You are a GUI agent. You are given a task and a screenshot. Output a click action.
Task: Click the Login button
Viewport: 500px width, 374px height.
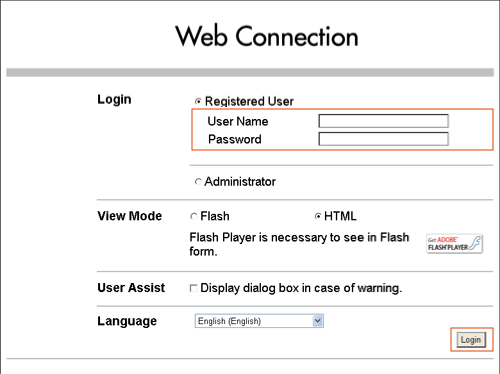pyautogui.click(x=471, y=340)
